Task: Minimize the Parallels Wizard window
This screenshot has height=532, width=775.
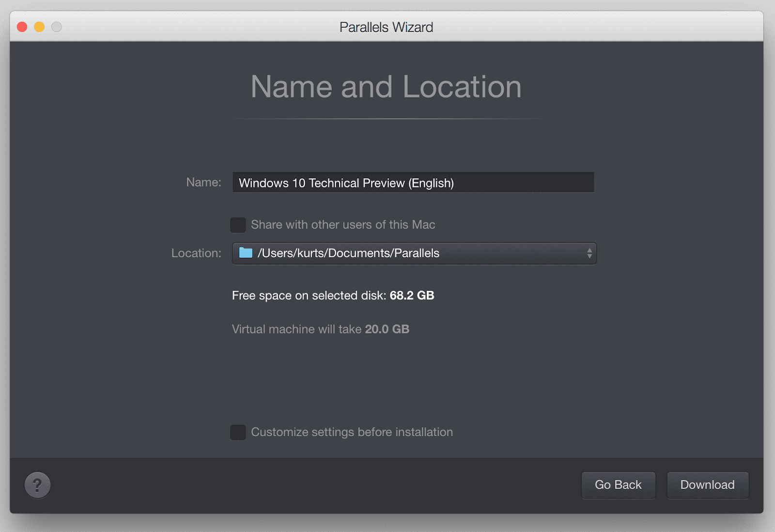Action: [x=39, y=27]
